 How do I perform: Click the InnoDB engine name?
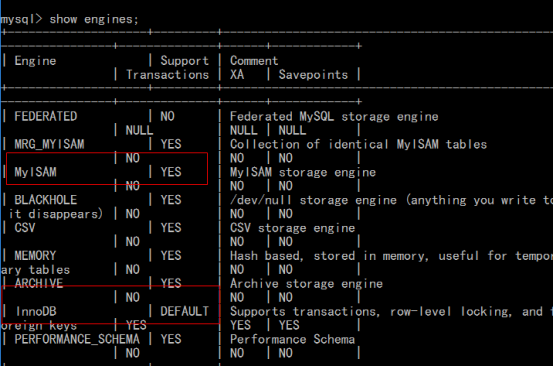pyautogui.click(x=36, y=311)
